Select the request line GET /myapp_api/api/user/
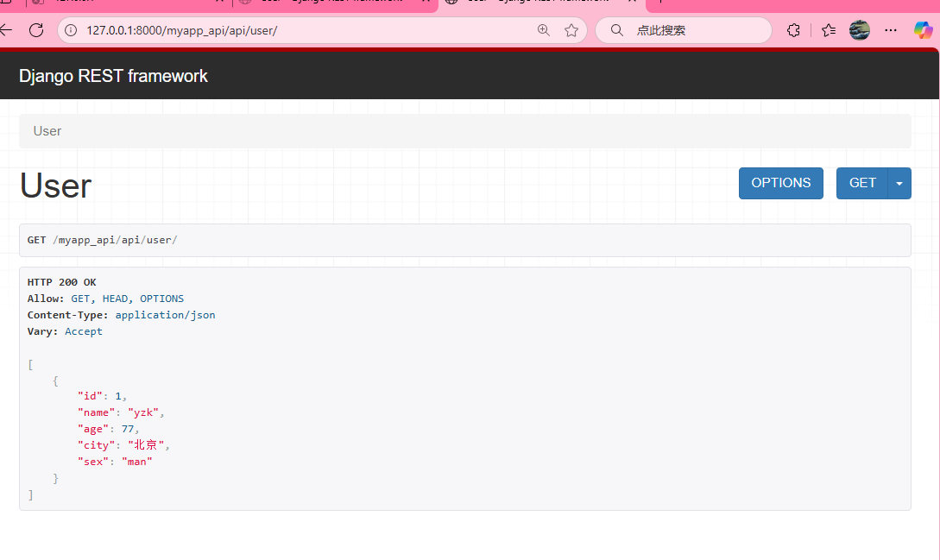 click(x=102, y=240)
